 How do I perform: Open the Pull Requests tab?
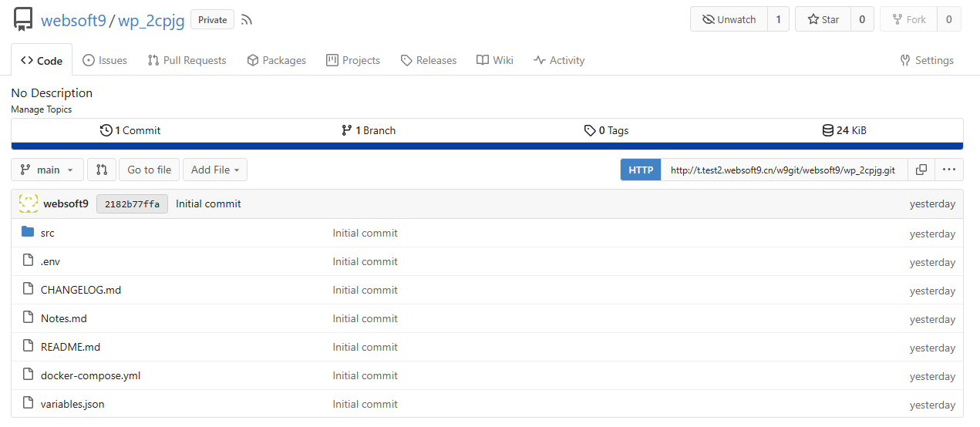pos(187,60)
